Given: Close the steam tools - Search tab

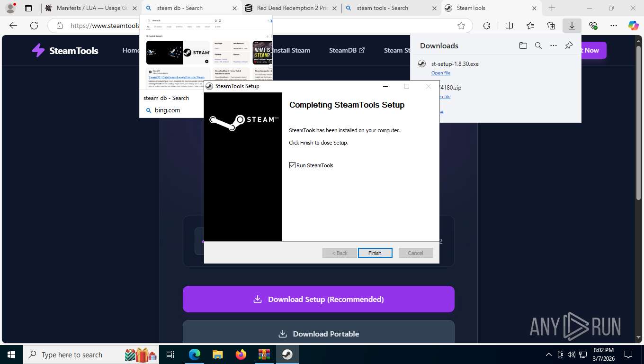Looking at the screenshot, I should 434,8.
